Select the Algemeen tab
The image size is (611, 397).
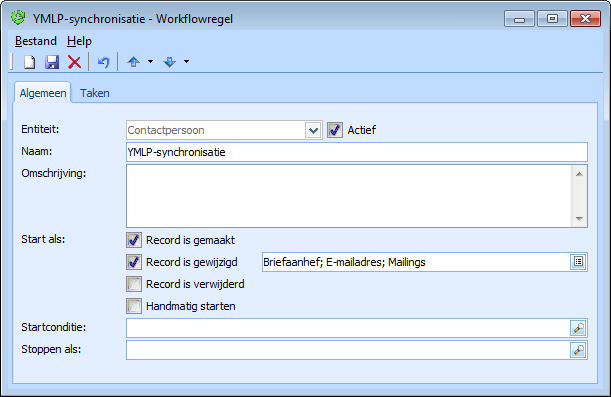click(x=43, y=93)
